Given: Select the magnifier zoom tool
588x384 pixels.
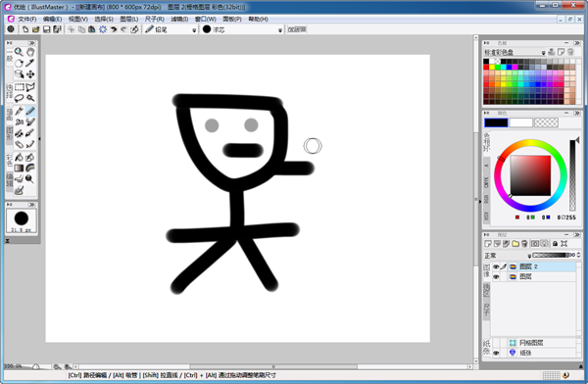Looking at the screenshot, I should click(x=19, y=52).
